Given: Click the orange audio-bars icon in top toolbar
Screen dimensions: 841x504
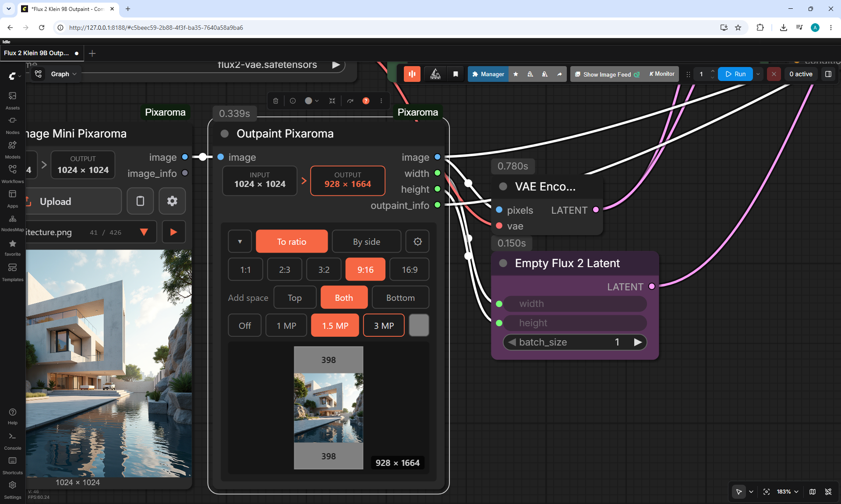Looking at the screenshot, I should 412,74.
